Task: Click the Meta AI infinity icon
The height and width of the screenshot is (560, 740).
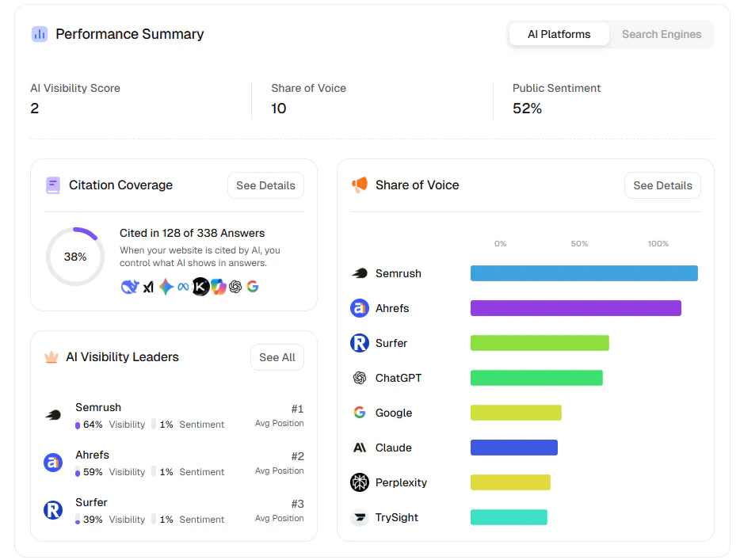Action: click(184, 286)
